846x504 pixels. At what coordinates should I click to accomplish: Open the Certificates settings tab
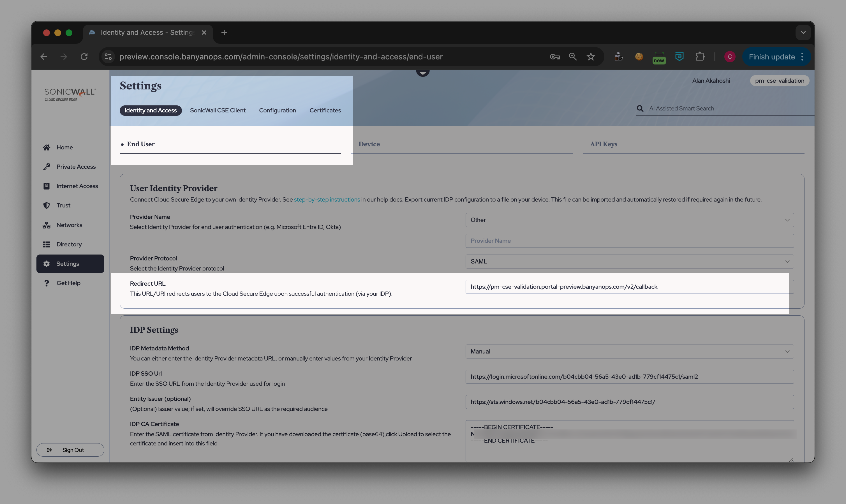tap(325, 110)
